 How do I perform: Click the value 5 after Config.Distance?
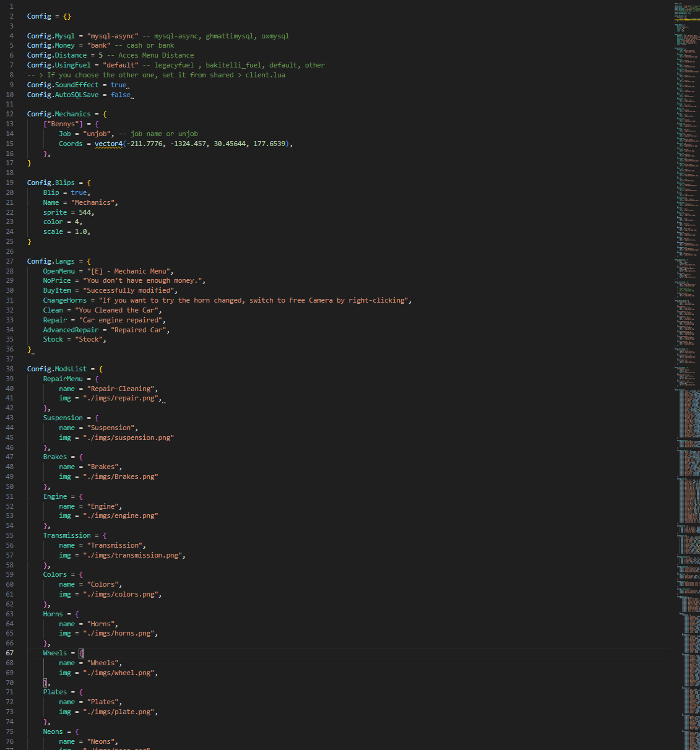pyautogui.click(x=100, y=55)
